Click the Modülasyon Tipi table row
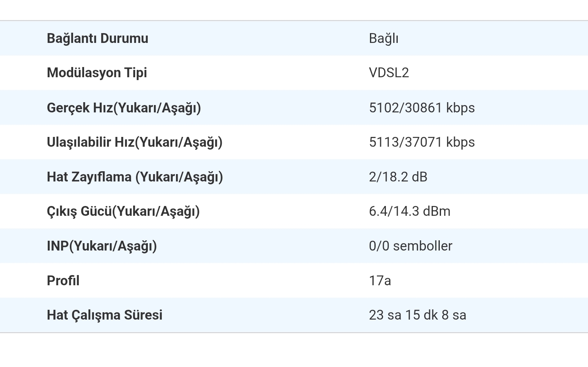 (x=294, y=73)
